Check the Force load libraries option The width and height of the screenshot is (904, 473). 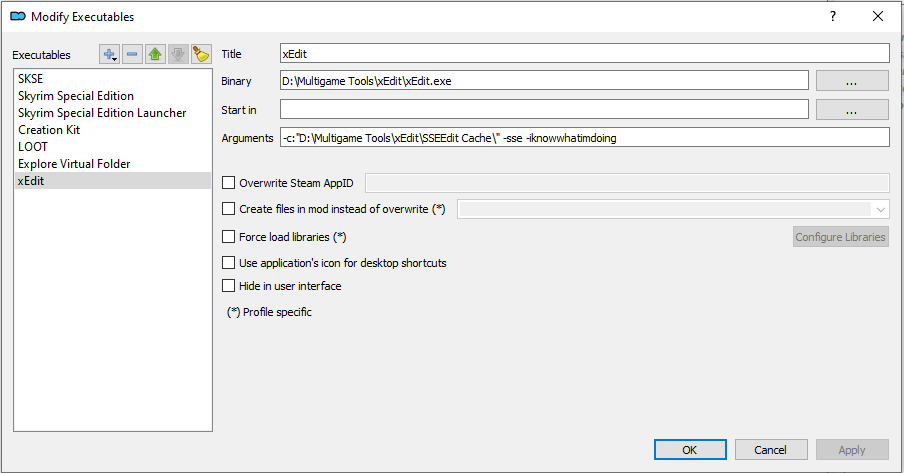229,237
